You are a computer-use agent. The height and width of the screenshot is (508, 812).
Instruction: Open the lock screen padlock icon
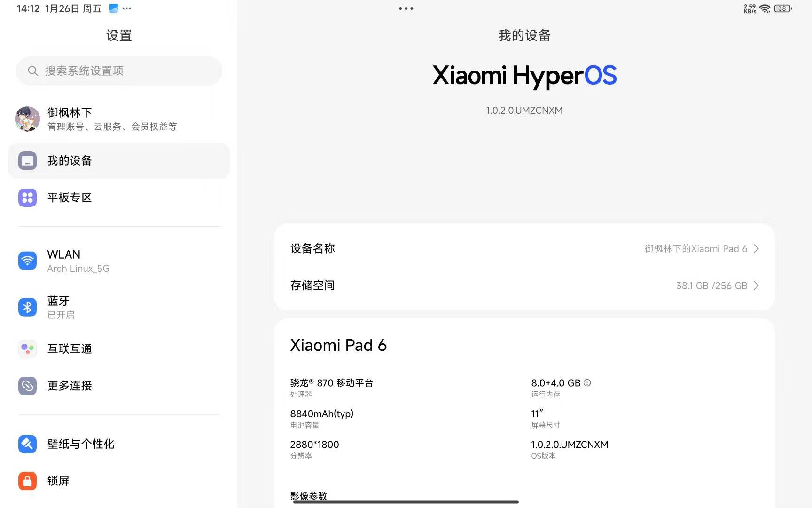(27, 481)
